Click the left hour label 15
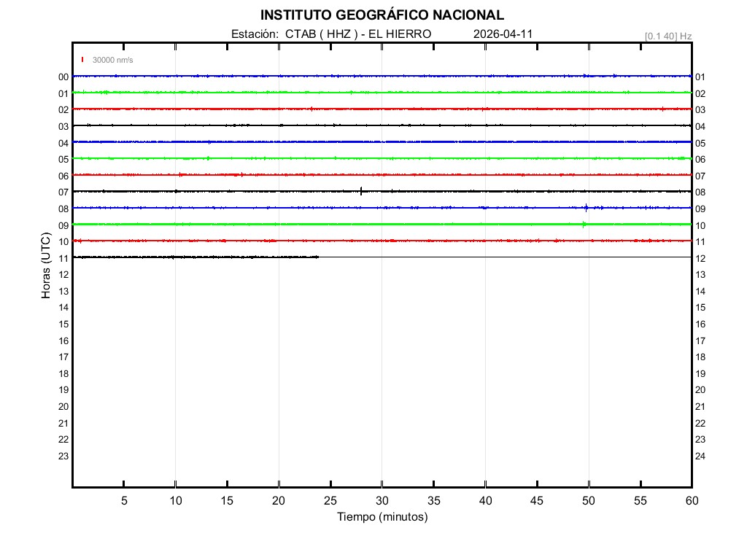747x560 pixels. 63,324
